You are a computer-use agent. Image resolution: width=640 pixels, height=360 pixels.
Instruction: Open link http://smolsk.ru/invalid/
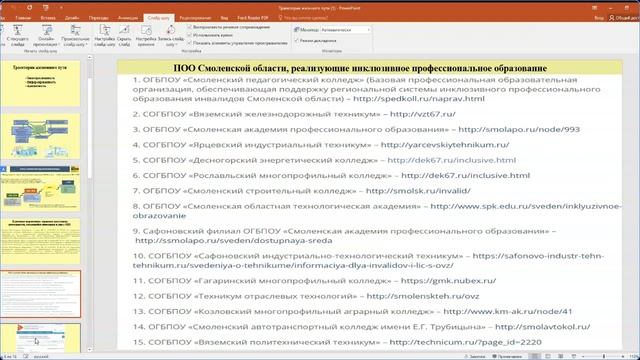tap(418, 191)
